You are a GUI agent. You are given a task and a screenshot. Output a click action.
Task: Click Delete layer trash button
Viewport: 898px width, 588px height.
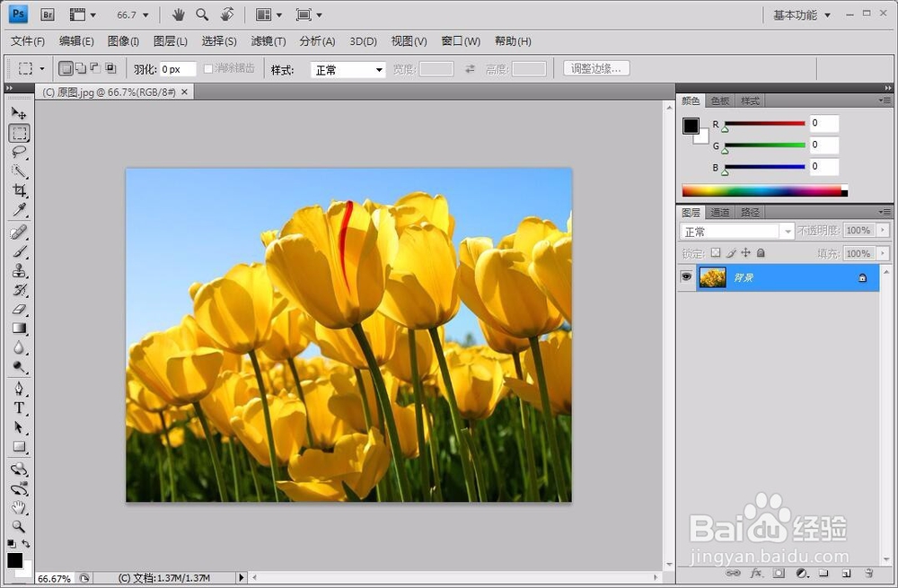coord(868,573)
